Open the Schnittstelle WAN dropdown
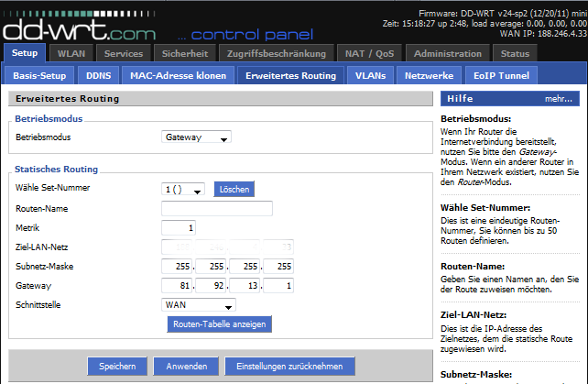 tap(199, 304)
